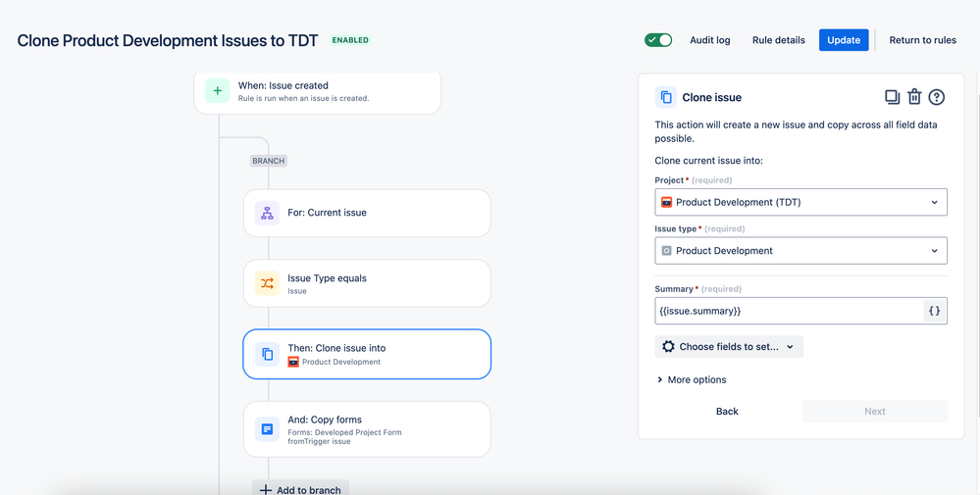Open the Issue type dropdown
This screenshot has width=980, height=495.
(x=801, y=250)
